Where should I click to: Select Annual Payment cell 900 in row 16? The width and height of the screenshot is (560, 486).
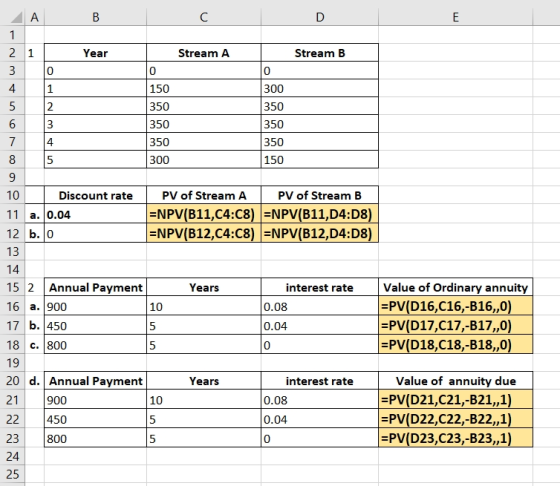pos(95,306)
